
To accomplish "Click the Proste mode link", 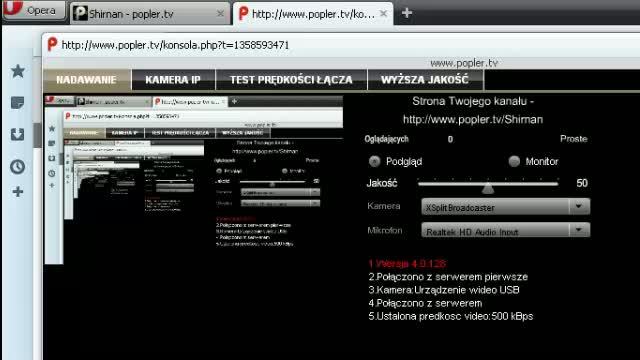I will tap(573, 139).
